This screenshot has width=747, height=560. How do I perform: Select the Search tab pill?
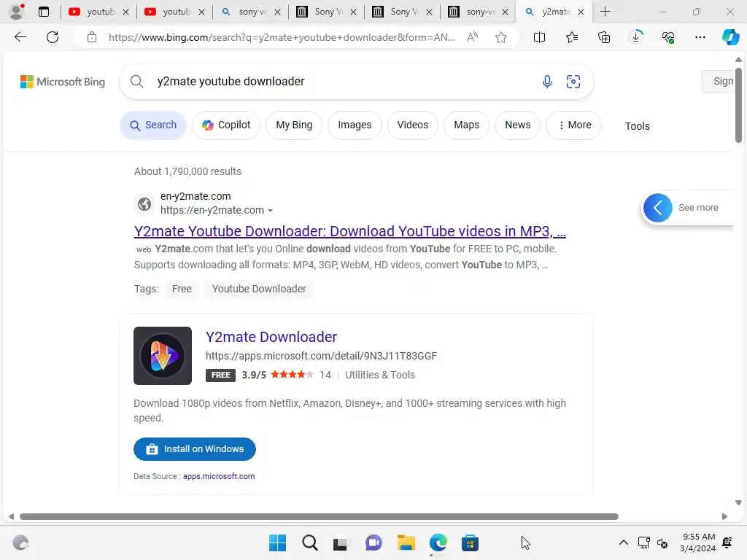point(153,125)
